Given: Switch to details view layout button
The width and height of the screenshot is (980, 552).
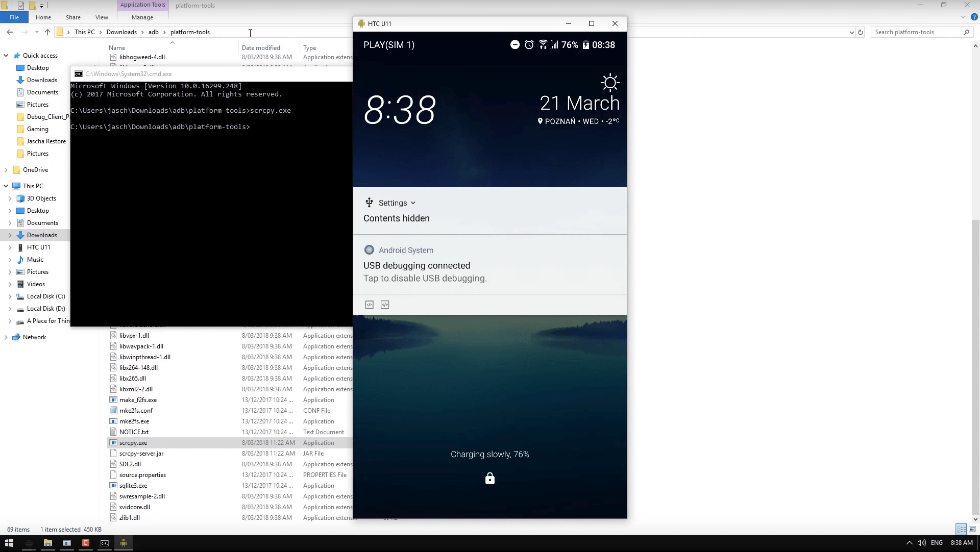Looking at the screenshot, I should (961, 529).
